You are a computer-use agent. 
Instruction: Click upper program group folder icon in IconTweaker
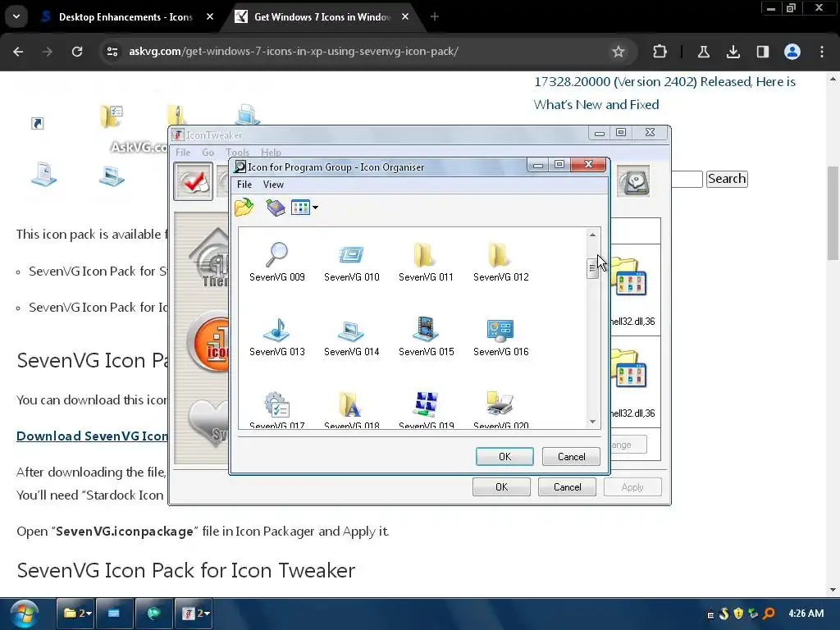pyautogui.click(x=630, y=277)
